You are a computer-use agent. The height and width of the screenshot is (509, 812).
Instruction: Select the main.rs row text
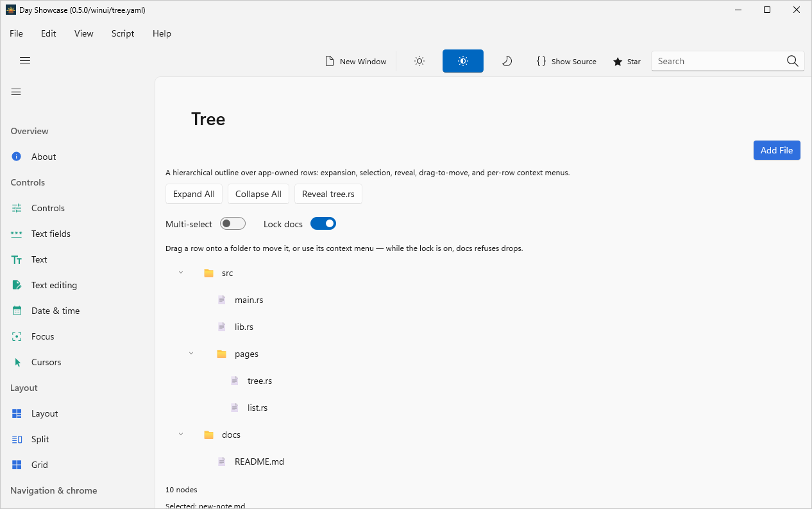point(249,300)
